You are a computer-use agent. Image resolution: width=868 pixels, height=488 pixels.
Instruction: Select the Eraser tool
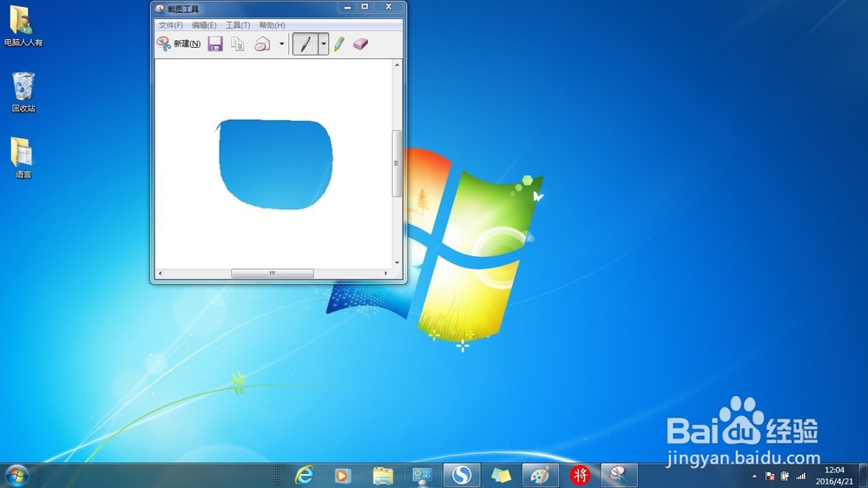click(x=360, y=43)
